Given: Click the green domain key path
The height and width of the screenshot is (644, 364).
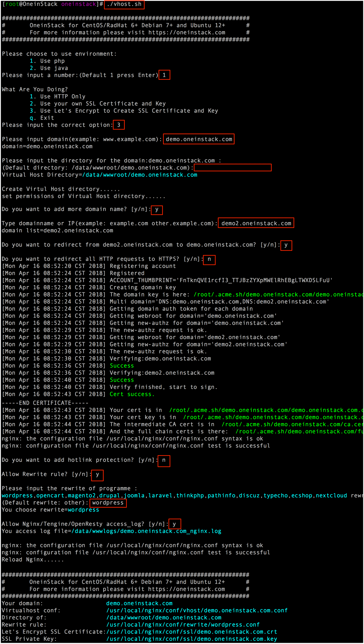Looking at the screenshot, I should pyautogui.click(x=278, y=295).
